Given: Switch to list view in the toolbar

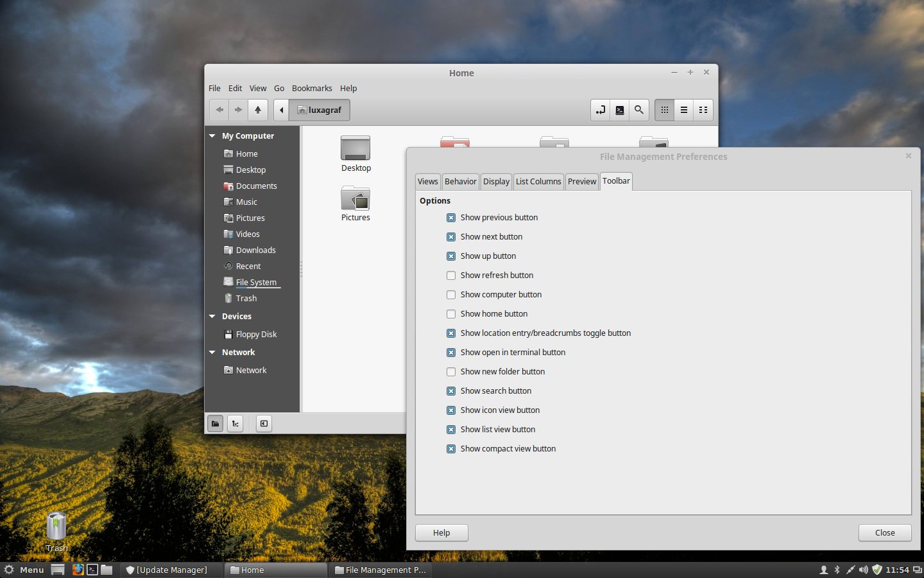Looking at the screenshot, I should tap(684, 110).
